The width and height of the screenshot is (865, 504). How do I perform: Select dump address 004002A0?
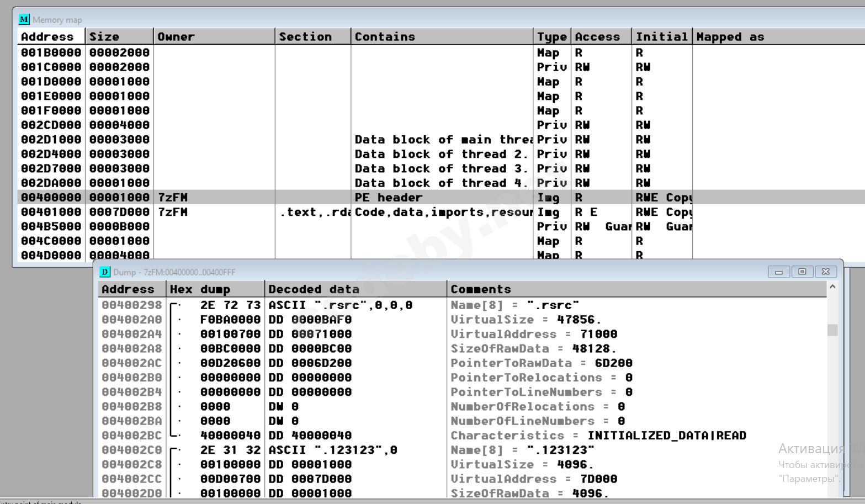tap(132, 320)
